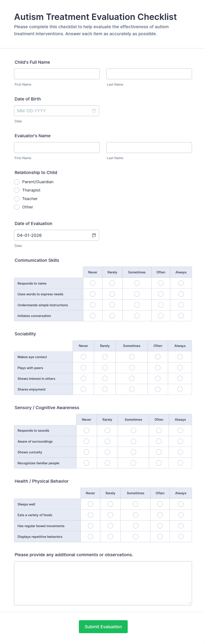Click evaluator's First Name input
Image resolution: width=204 pixels, height=644 pixels.
(x=57, y=148)
